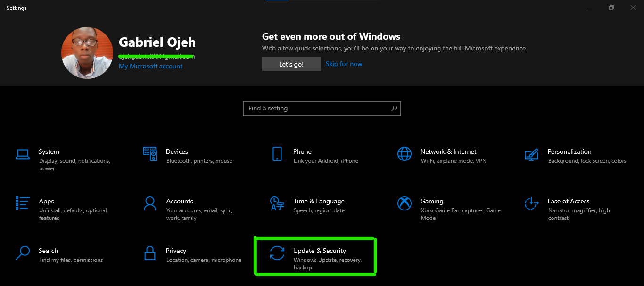Open the Privacy padlock icon
The width and height of the screenshot is (644, 286).
point(150,253)
